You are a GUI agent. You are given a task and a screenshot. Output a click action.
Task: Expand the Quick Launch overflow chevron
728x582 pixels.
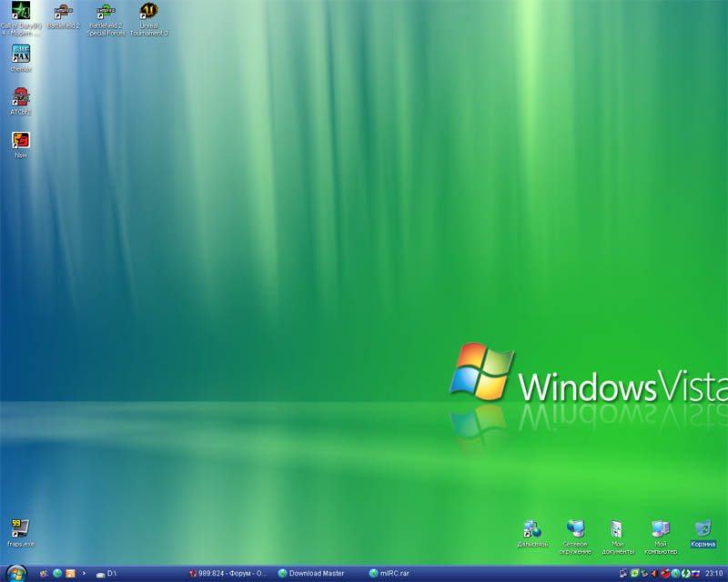pos(85,574)
